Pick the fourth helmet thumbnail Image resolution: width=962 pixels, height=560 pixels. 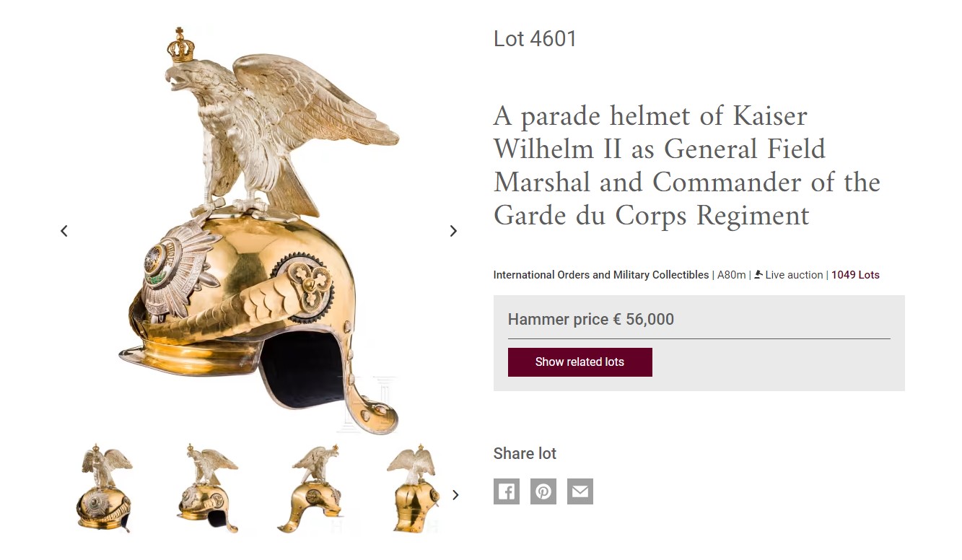413,489
